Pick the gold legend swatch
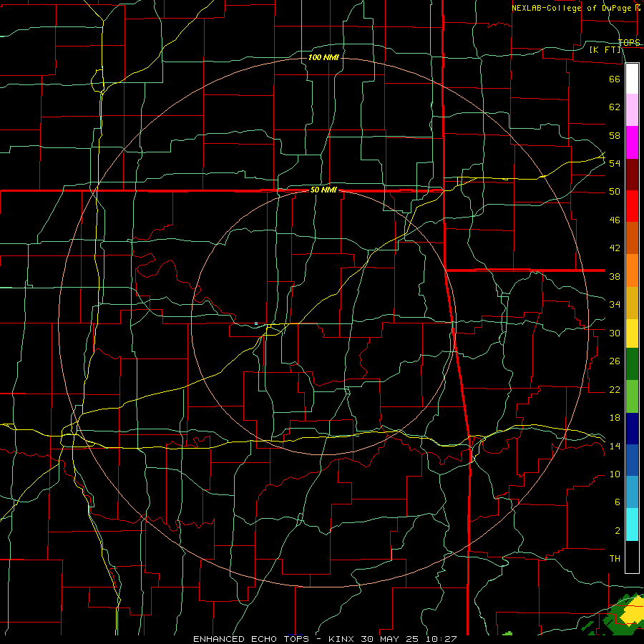Viewport: 644px width, 644px height. pos(632,303)
